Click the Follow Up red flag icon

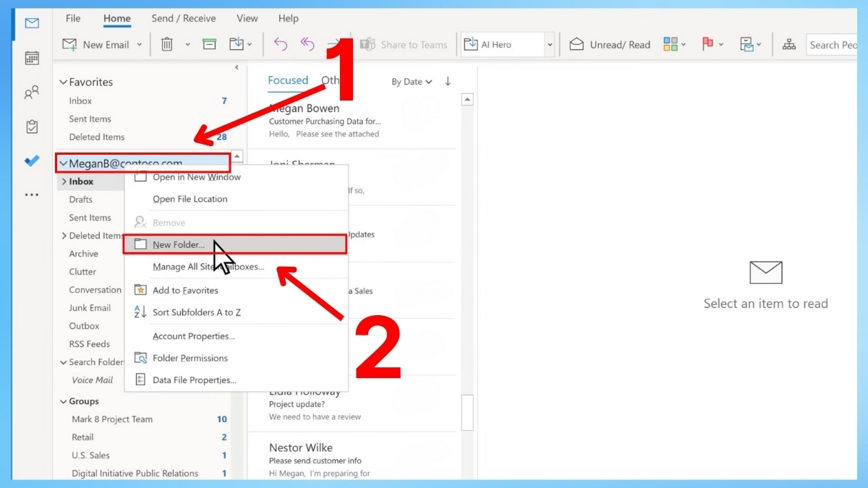(708, 45)
